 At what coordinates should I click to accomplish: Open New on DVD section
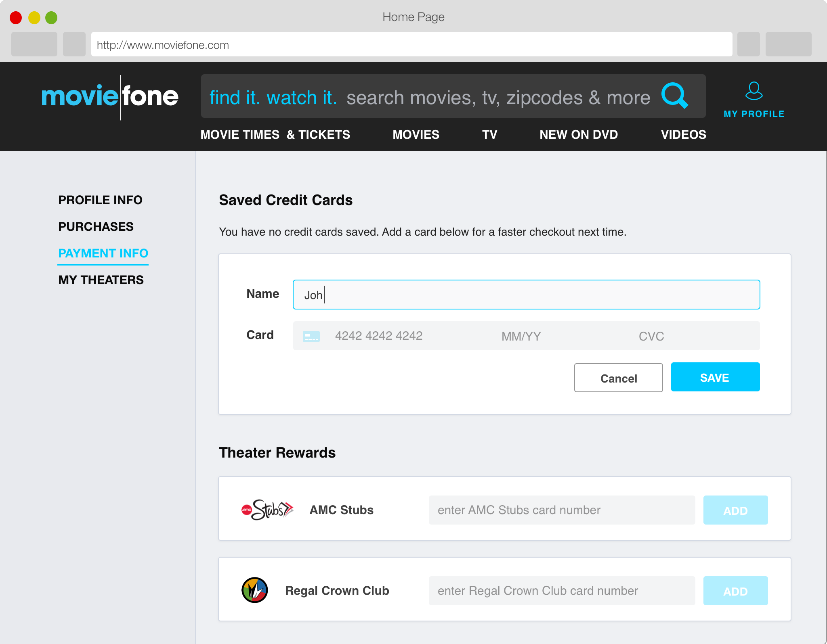(578, 135)
